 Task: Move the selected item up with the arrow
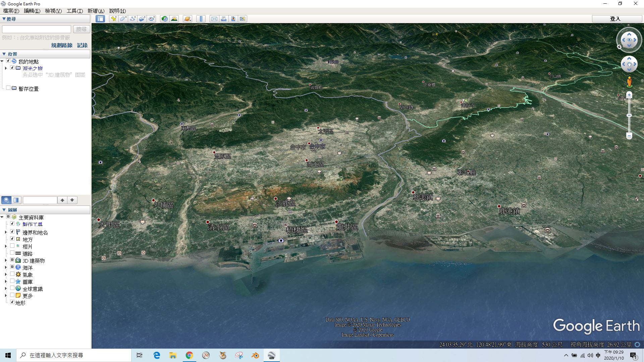point(62,200)
